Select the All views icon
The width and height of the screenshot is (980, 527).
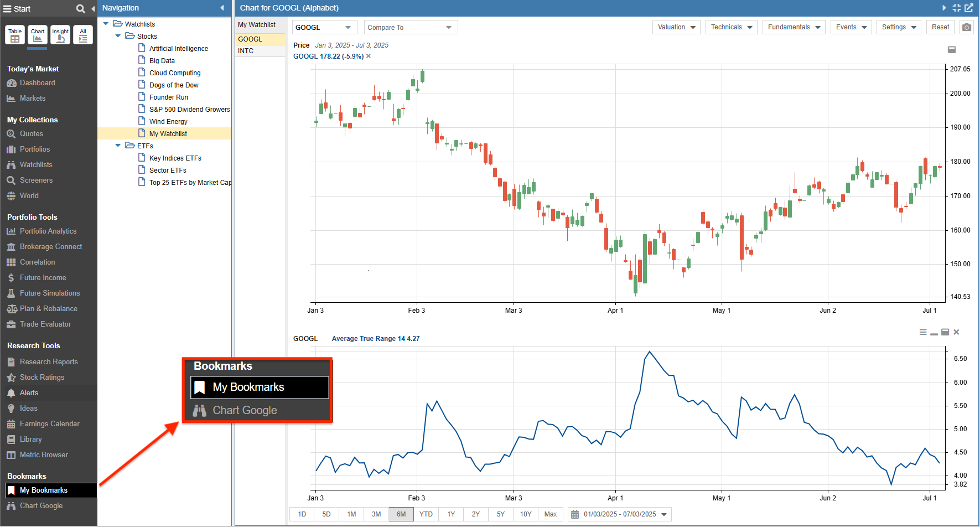point(83,35)
